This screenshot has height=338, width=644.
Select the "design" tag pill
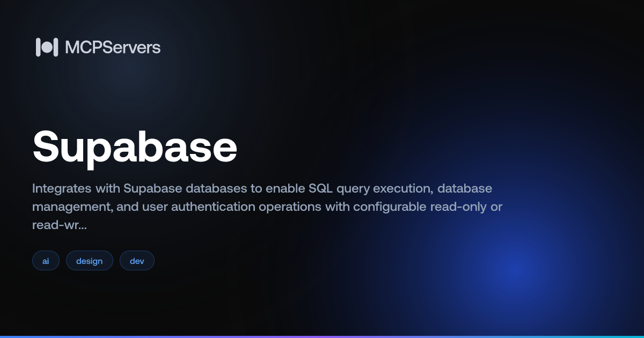[89, 261]
